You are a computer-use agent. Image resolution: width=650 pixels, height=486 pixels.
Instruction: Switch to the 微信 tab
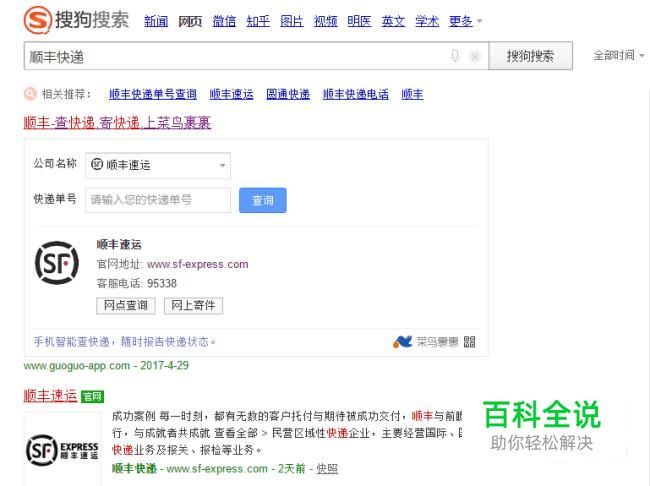pyautogui.click(x=224, y=21)
